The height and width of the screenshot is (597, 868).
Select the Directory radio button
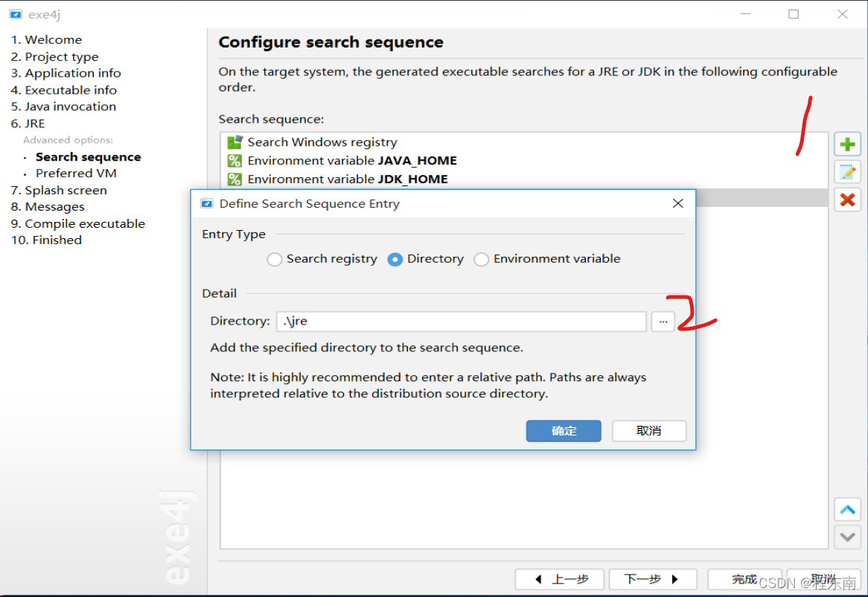coord(395,259)
